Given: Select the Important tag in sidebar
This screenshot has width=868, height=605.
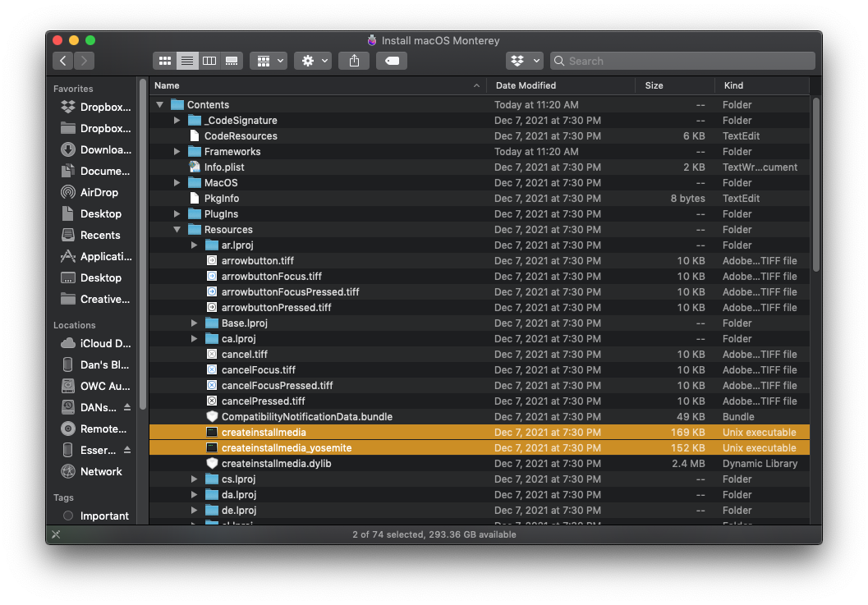Looking at the screenshot, I should pos(96,516).
